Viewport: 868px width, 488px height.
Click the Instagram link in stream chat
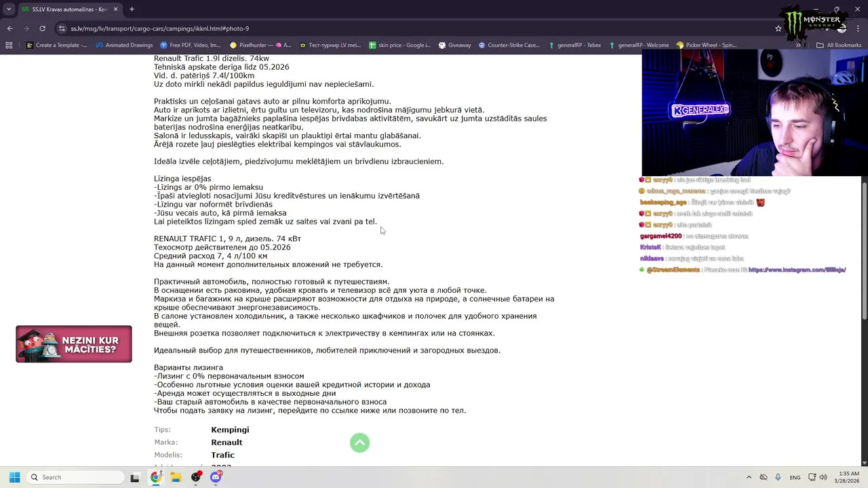pos(797,270)
